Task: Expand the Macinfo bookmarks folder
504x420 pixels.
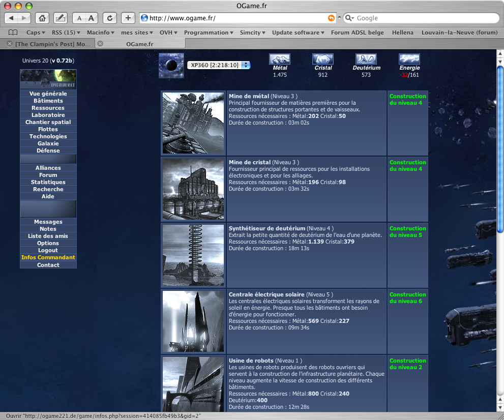Action: click(101, 33)
